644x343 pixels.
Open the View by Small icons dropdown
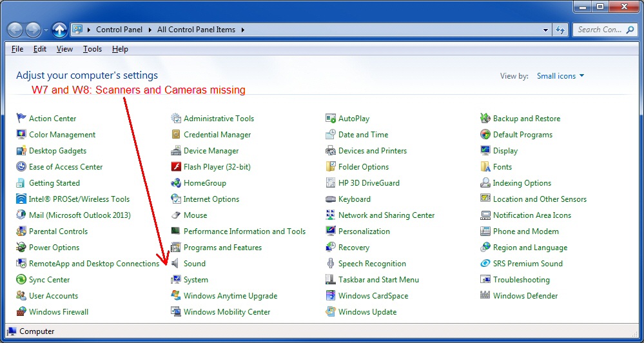tap(560, 76)
